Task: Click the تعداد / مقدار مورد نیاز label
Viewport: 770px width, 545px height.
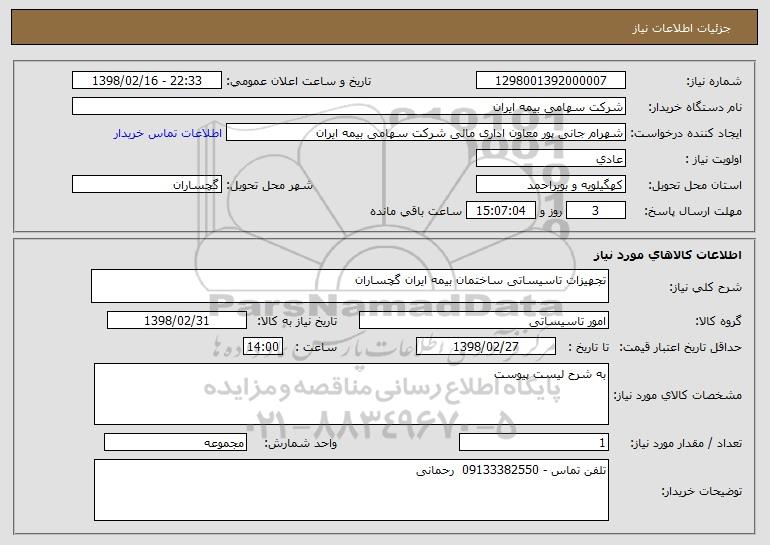Action: pyautogui.click(x=686, y=443)
